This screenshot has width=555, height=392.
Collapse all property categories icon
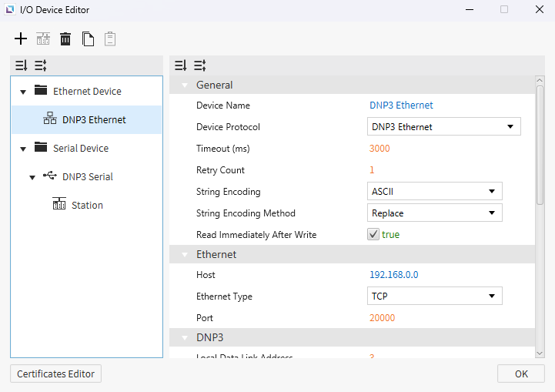tap(199, 65)
